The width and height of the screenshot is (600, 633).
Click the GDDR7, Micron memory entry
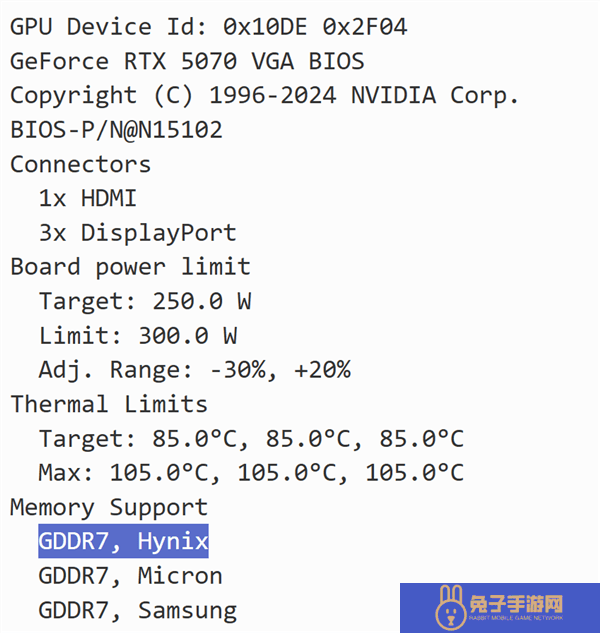(130, 575)
